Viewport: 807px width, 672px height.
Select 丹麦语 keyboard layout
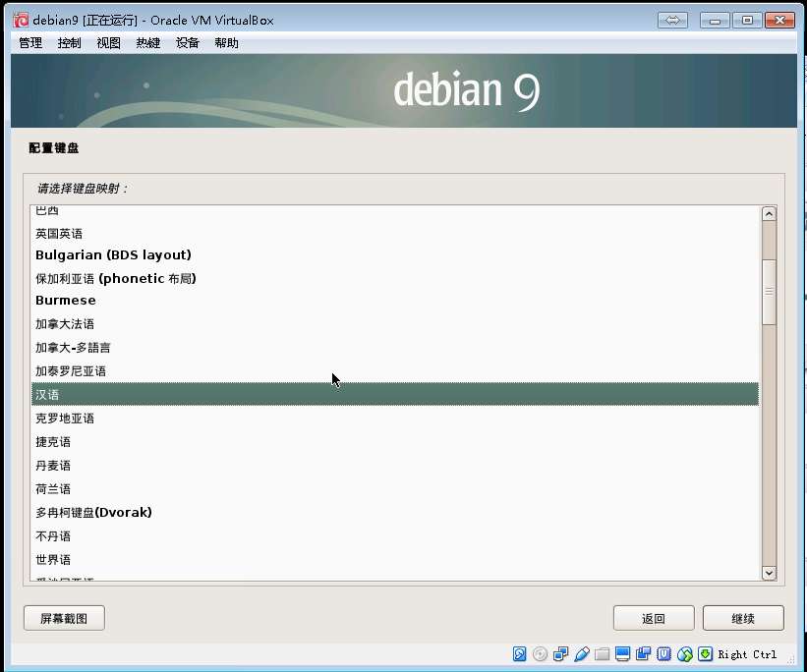tap(394, 465)
